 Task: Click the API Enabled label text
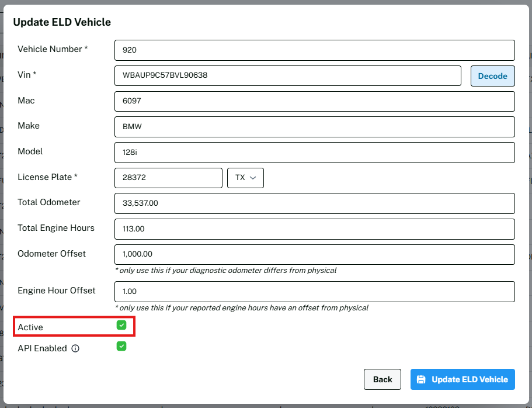pos(42,348)
